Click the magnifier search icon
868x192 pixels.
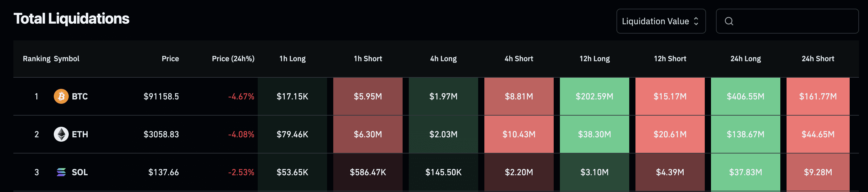pyautogui.click(x=729, y=21)
